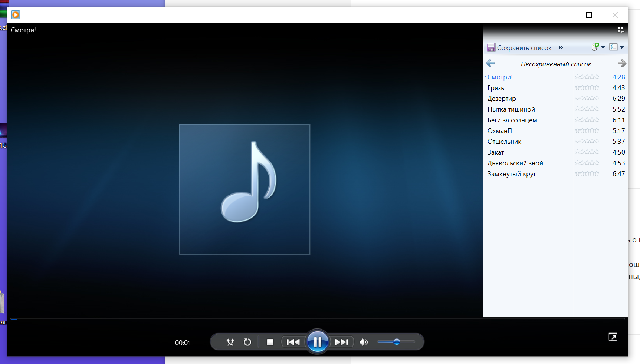The image size is (640, 364).
Task: Select the track Грязь
Action: pyautogui.click(x=496, y=88)
